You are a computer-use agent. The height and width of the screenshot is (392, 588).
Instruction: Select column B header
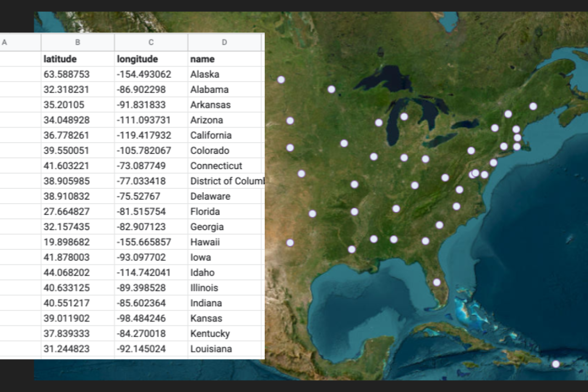point(77,42)
